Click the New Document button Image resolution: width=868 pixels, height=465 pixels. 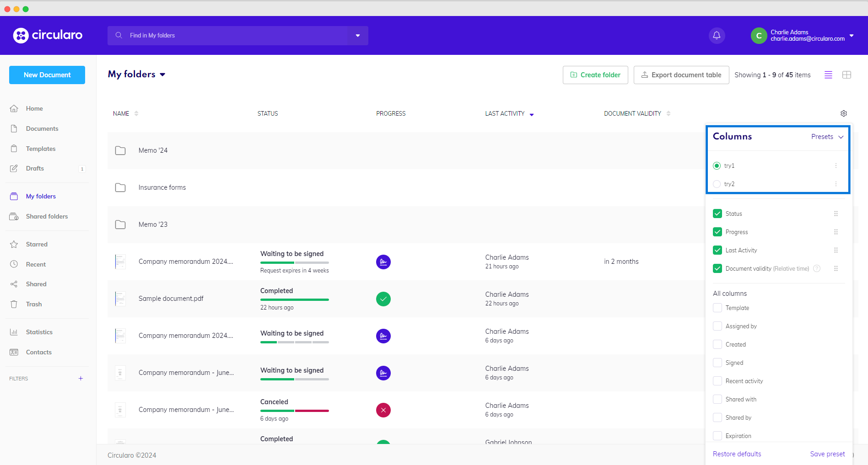click(47, 75)
